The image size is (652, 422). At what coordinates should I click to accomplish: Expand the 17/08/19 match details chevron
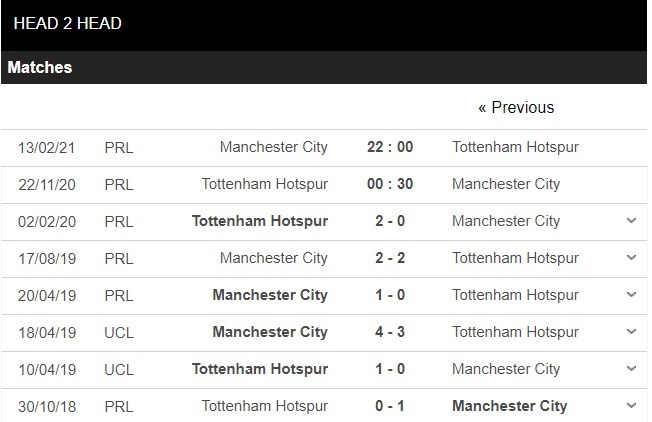[x=631, y=258]
